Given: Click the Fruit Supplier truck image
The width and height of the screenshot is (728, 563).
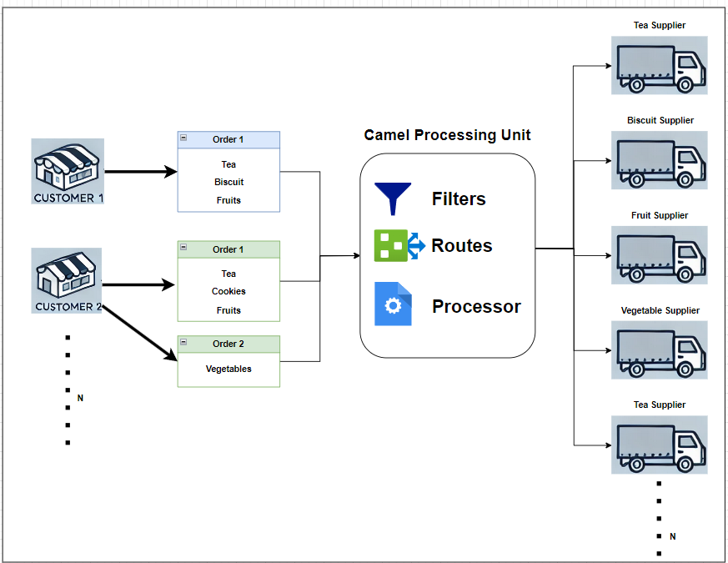Looking at the screenshot, I should pyautogui.click(x=660, y=255).
